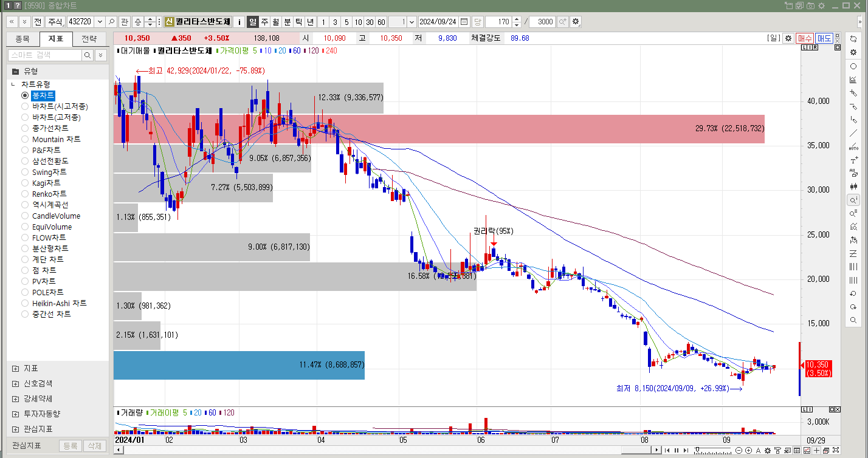The width and height of the screenshot is (868, 458).
Task: Select Heikin-Ashi 차트 radio option
Action: click(25, 303)
